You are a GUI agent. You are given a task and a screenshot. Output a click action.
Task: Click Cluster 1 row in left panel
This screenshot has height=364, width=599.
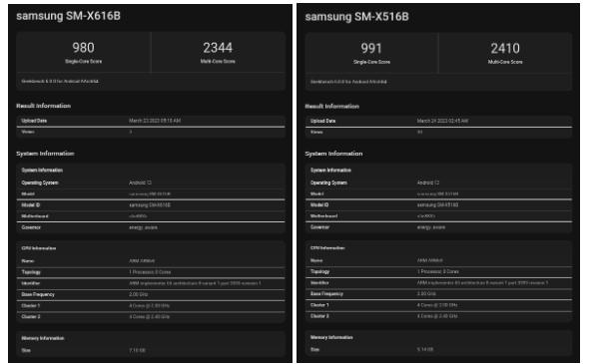point(151,305)
